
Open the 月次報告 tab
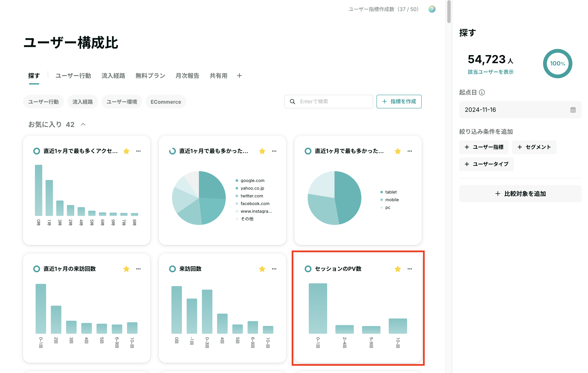point(187,76)
